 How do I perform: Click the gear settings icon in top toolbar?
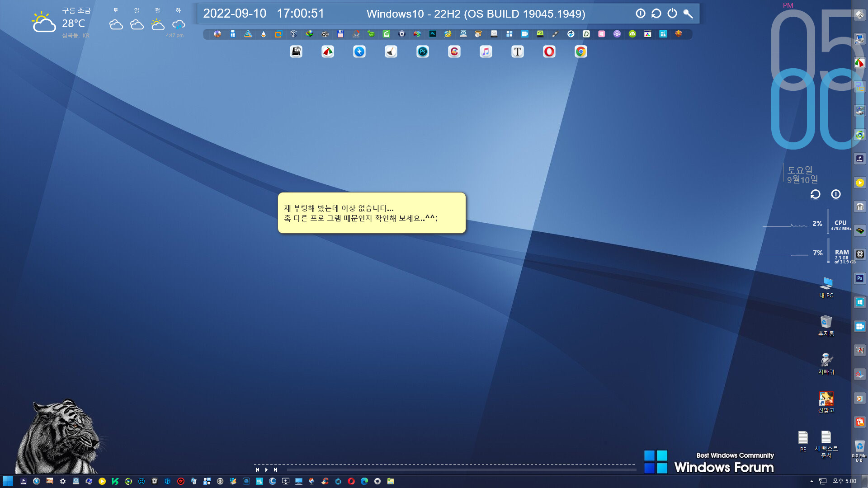402,34
